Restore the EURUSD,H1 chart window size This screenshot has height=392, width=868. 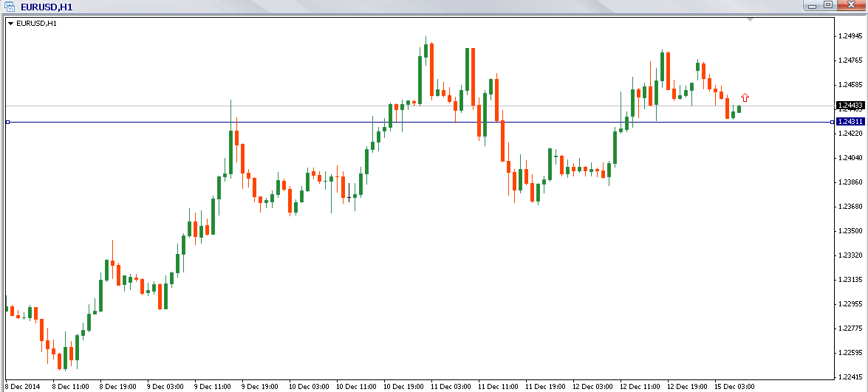click(x=827, y=5)
